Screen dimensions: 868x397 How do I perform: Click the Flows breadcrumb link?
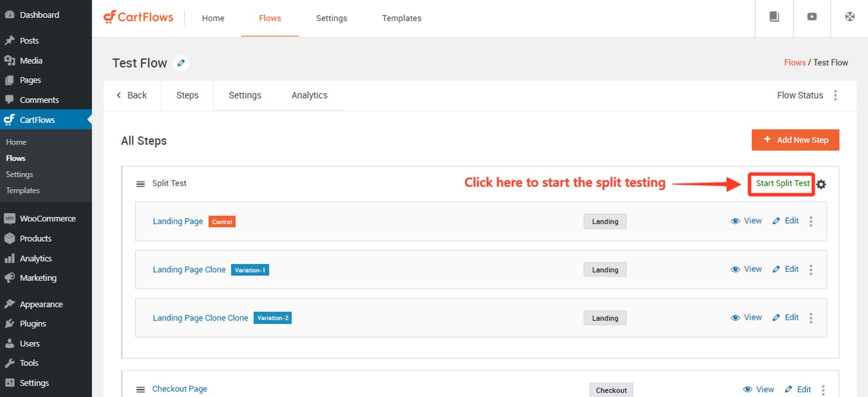point(795,62)
